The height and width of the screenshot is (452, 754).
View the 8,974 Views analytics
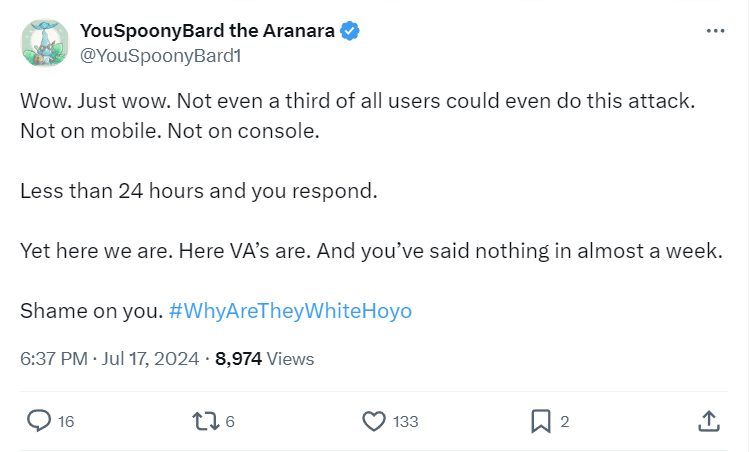pos(266,358)
